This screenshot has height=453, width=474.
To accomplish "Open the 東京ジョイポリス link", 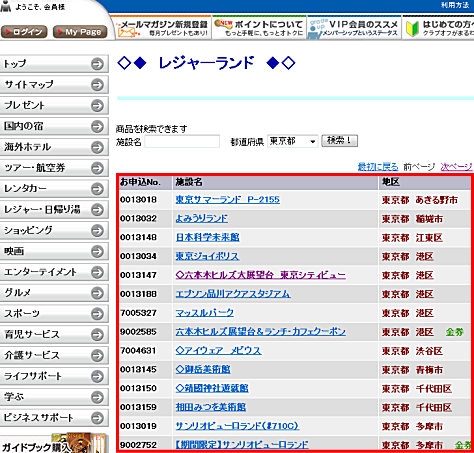I will coord(207,256).
